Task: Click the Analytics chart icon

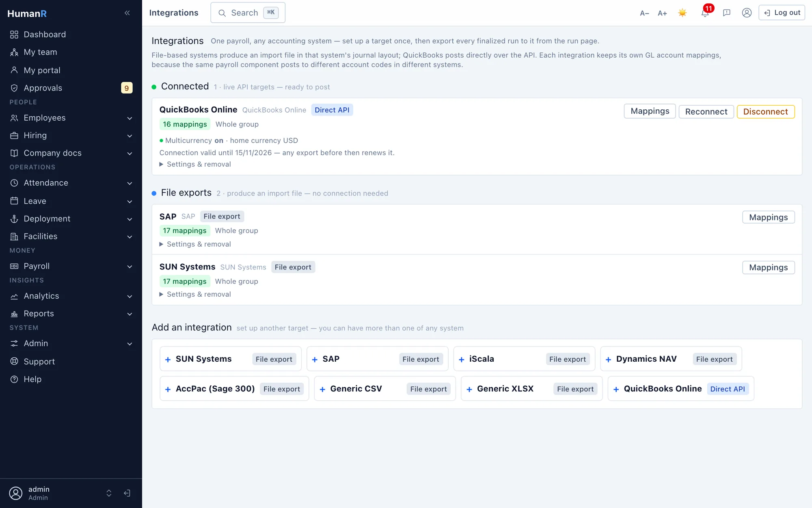Action: point(14,296)
